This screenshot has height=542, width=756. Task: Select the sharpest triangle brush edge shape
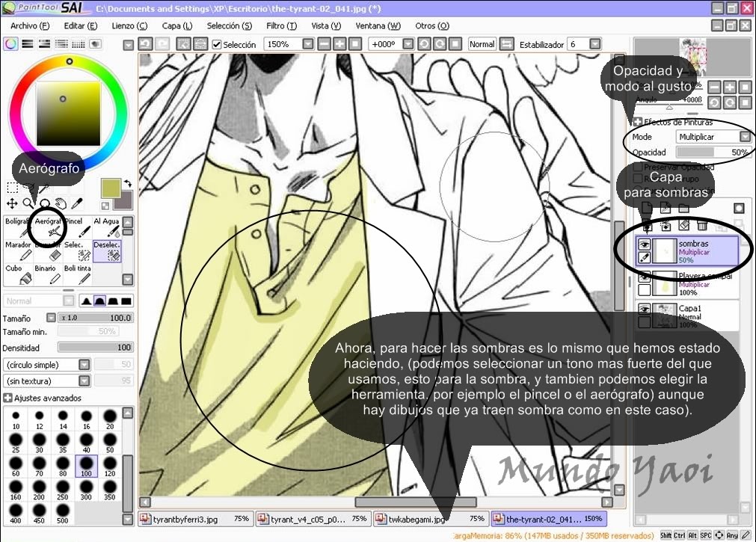point(86,301)
